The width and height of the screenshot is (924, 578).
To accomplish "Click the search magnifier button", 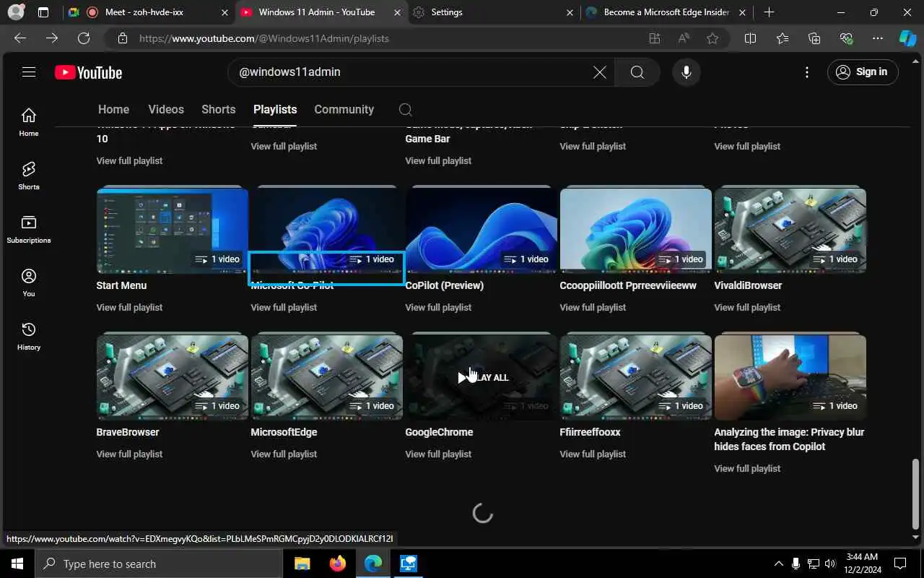I will click(637, 72).
